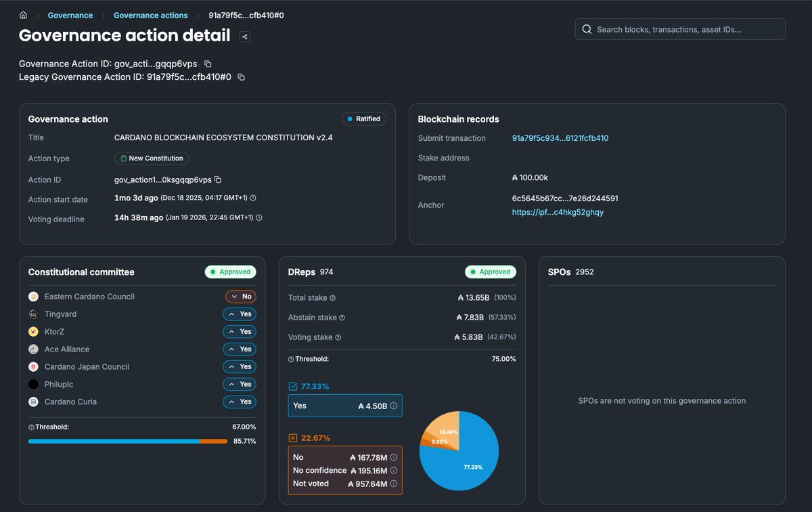Click the New Constitution action type chip

tap(152, 158)
